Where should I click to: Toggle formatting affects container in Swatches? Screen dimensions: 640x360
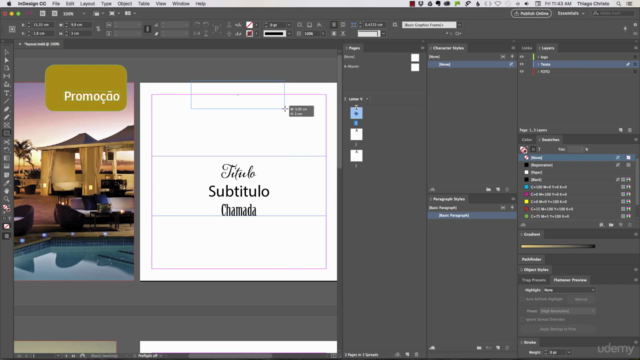[533, 149]
